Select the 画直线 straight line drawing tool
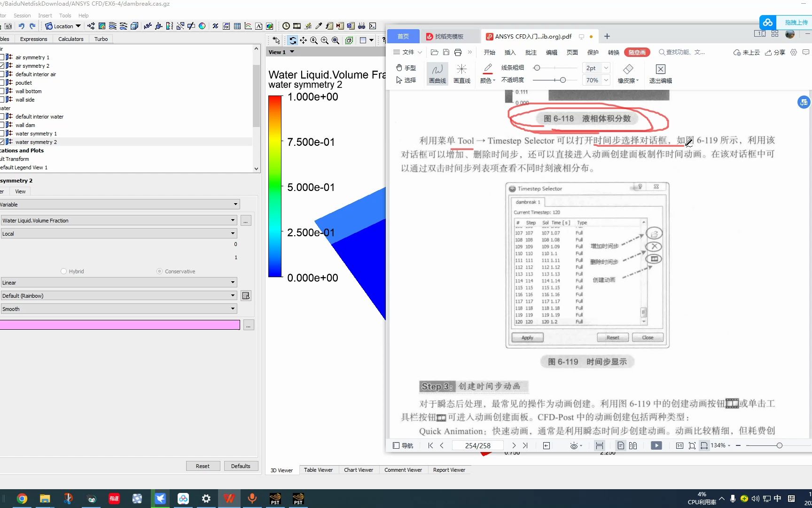The height and width of the screenshot is (508, 812). click(461, 73)
